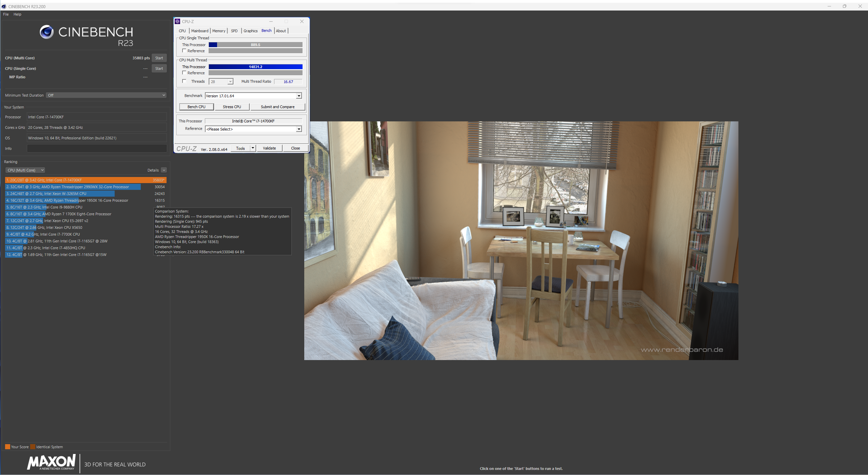Tick the Single Thread Reference checkbox
Viewport: 868px width, 475px height.
[x=184, y=51]
